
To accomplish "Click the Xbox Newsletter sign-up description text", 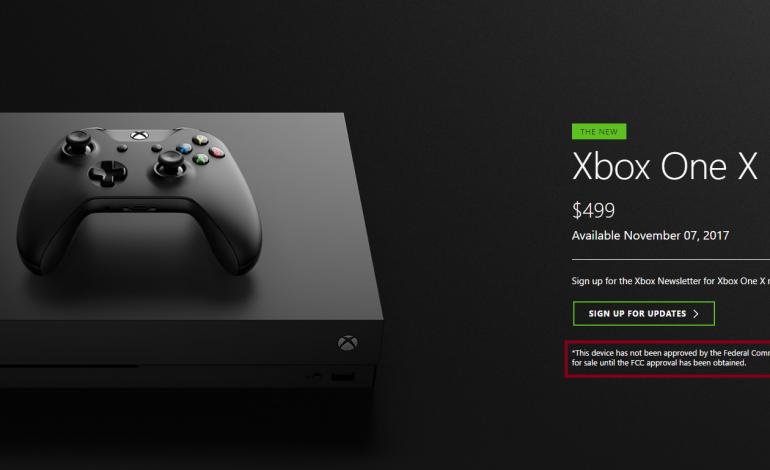I will click(670, 281).
